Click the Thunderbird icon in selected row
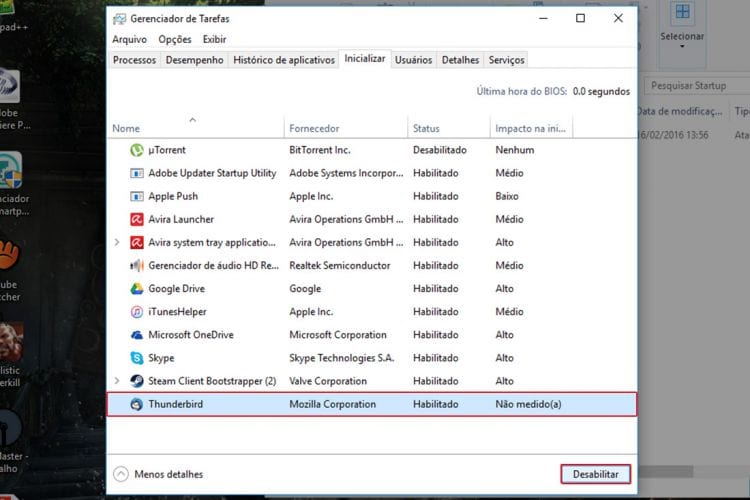This screenshot has height=500, width=750. [x=137, y=404]
